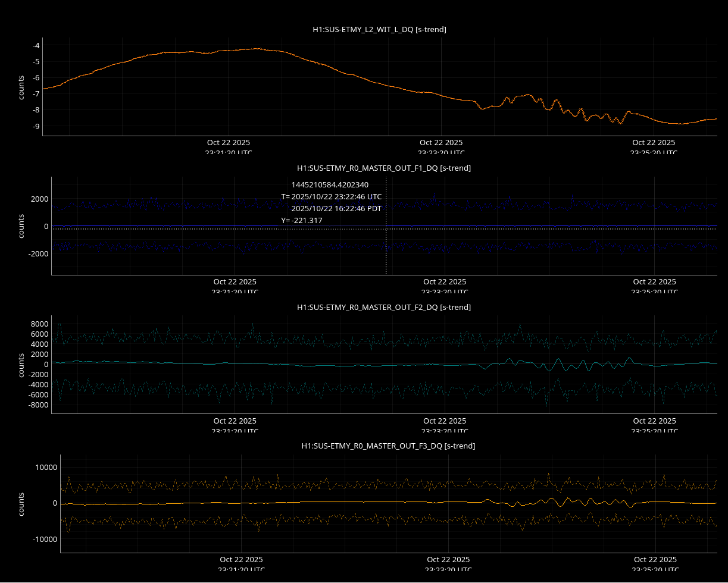Image resolution: width=728 pixels, height=583 pixels.
Task: Select the counts axis label on F2 plot
Action: (21, 365)
